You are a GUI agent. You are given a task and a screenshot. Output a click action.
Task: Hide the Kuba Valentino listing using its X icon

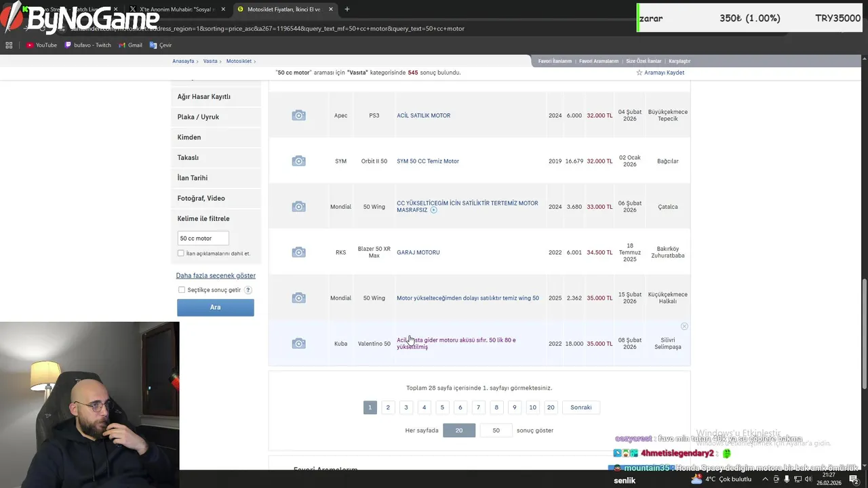coord(684,327)
